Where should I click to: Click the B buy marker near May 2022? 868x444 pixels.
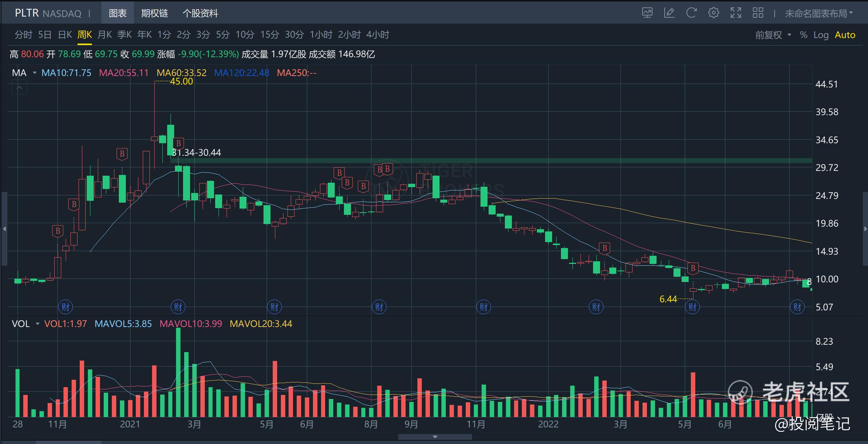[x=693, y=269]
